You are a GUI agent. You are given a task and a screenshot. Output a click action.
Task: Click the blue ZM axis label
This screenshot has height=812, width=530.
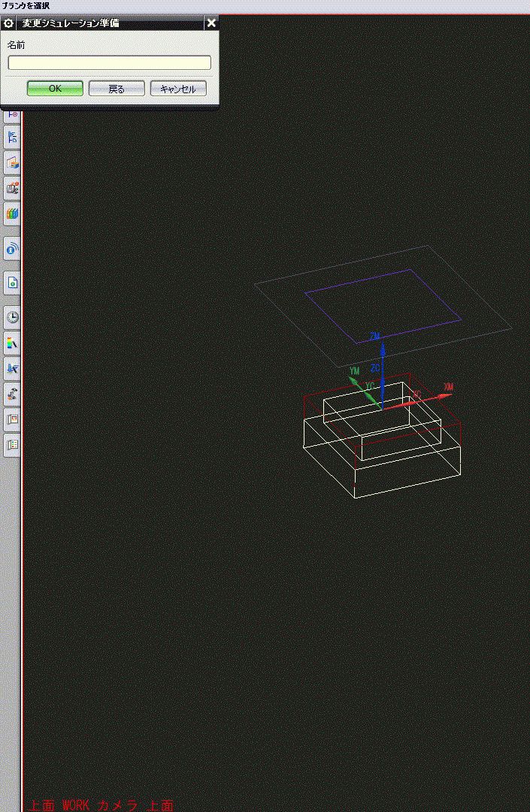(374, 337)
